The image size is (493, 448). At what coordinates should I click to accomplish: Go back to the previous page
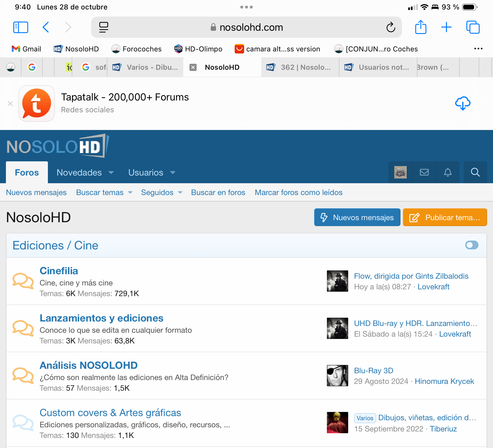pos(46,27)
